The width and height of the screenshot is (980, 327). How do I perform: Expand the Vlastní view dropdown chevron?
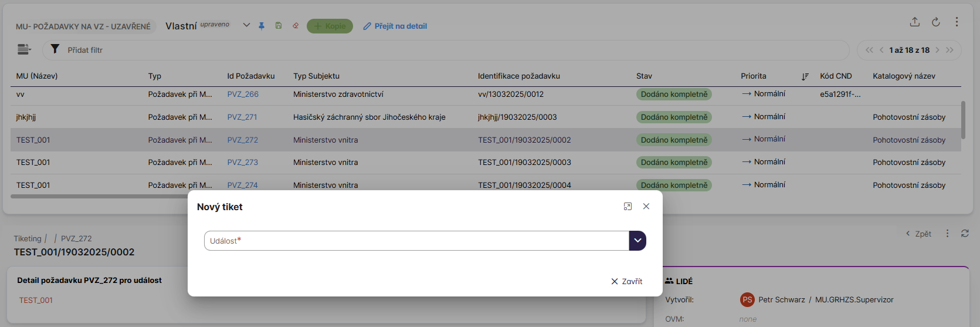(x=246, y=25)
